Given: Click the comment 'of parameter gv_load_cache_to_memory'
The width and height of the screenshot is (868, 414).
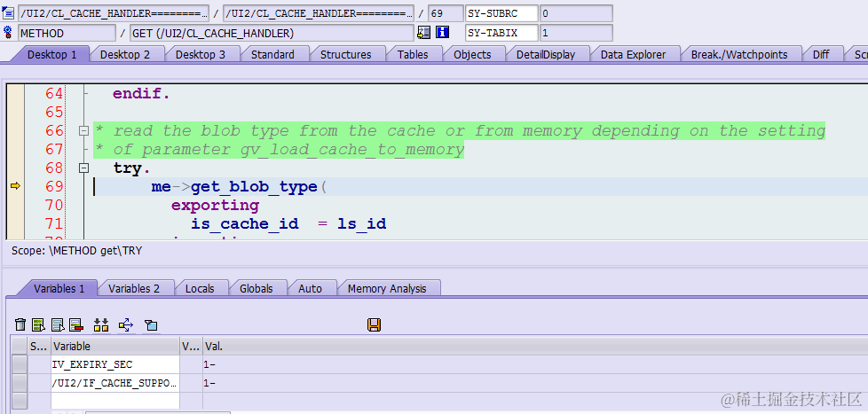Looking at the screenshot, I should coord(288,150).
